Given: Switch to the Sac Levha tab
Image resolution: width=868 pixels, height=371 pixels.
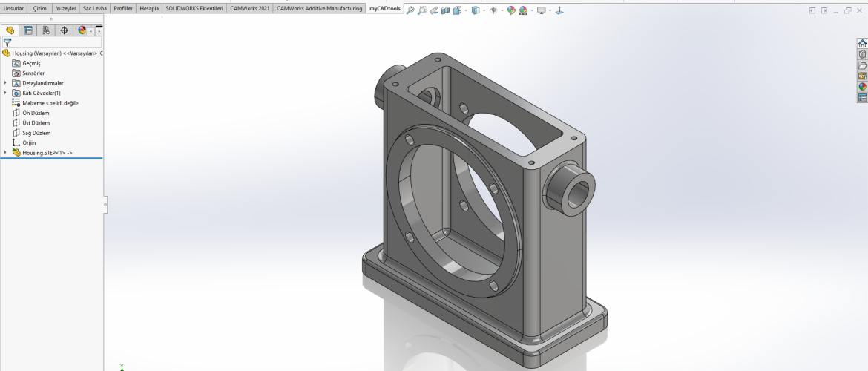Looking at the screenshot, I should click(95, 8).
